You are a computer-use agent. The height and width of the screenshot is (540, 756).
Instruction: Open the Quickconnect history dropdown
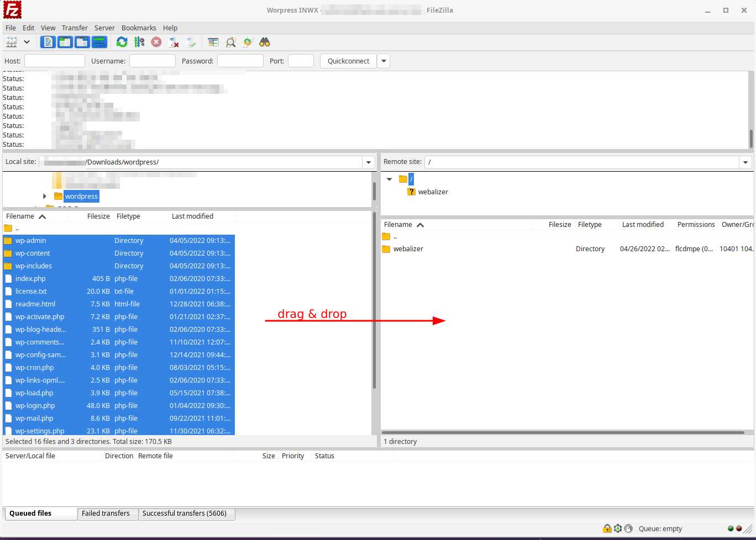pyautogui.click(x=384, y=61)
